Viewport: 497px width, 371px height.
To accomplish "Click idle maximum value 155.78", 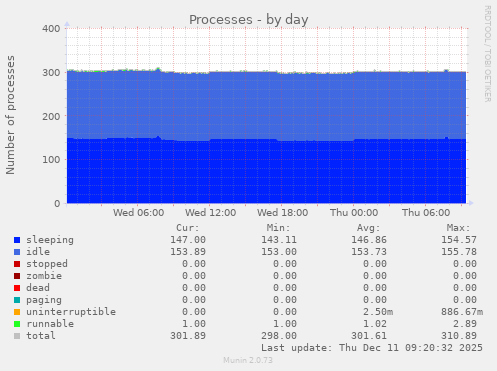I will point(459,252).
